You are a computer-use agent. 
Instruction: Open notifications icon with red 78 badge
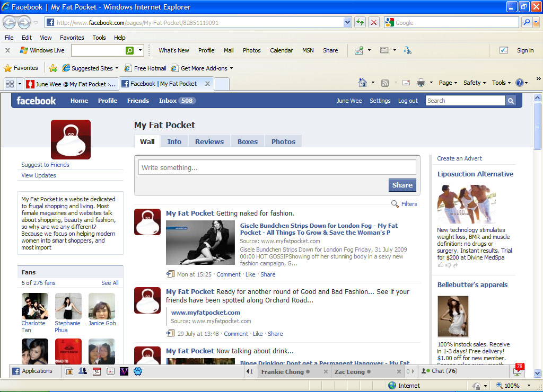[518, 371]
